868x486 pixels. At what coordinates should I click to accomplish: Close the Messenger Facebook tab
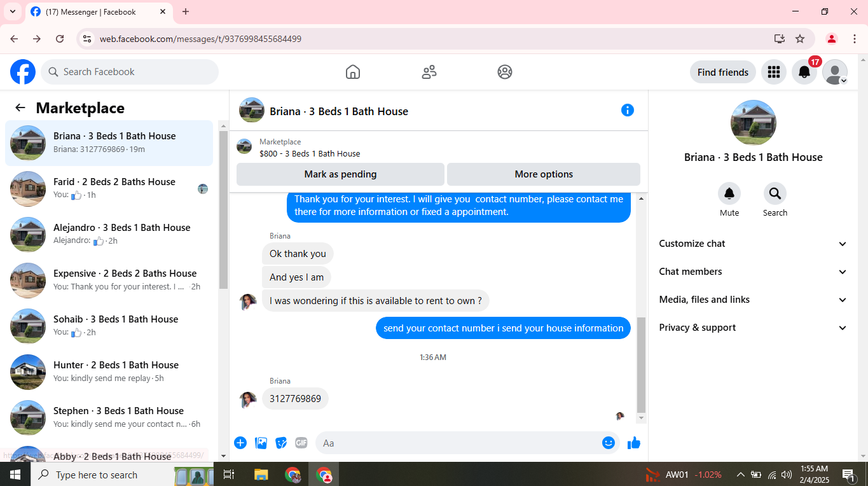pyautogui.click(x=163, y=11)
